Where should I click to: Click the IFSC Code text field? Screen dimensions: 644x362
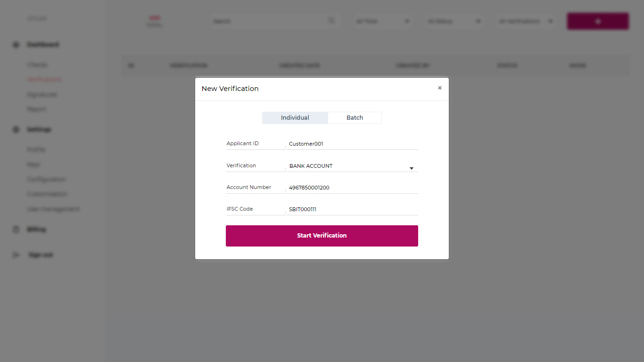(x=352, y=209)
